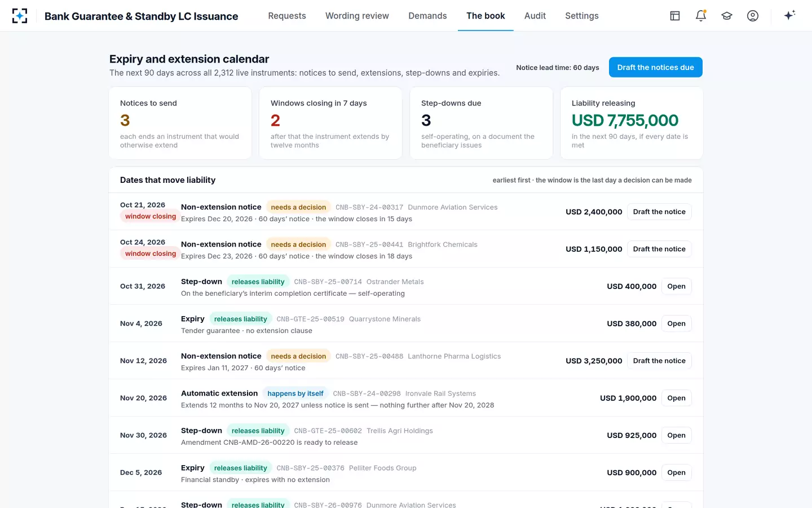Open the Trellis Agri Holdings step-down

click(x=676, y=435)
